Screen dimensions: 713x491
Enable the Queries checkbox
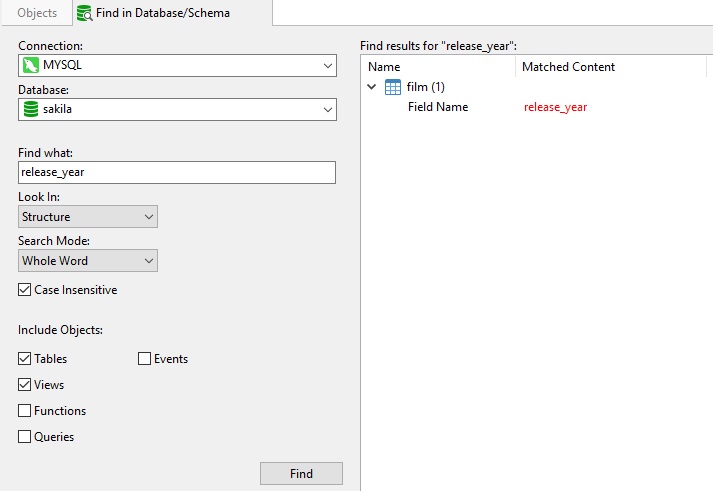25,436
